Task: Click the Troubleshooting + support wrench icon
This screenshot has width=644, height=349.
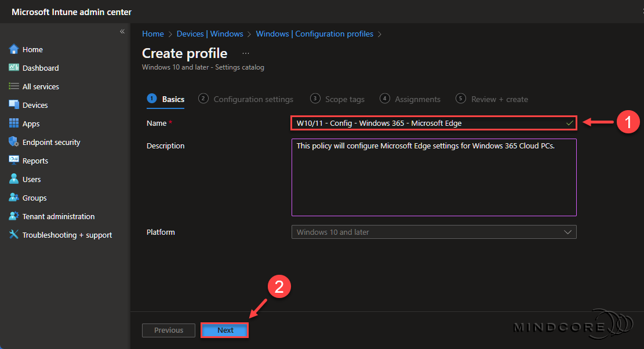Action: [x=14, y=235]
